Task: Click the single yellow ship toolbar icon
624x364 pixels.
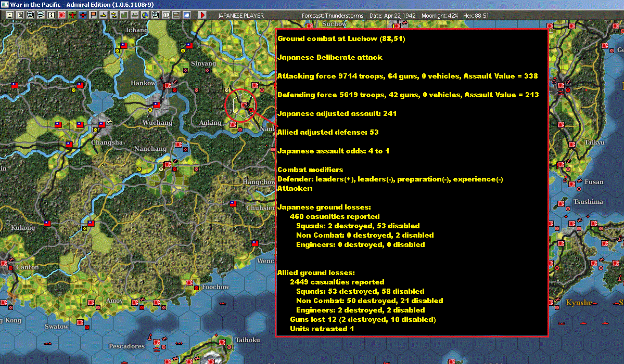Action: point(104,15)
